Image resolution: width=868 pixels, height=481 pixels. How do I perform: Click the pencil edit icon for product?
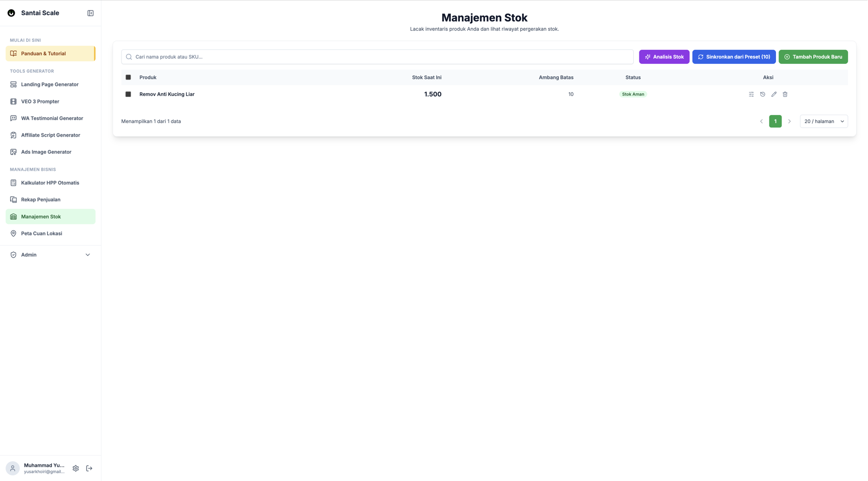pos(774,94)
